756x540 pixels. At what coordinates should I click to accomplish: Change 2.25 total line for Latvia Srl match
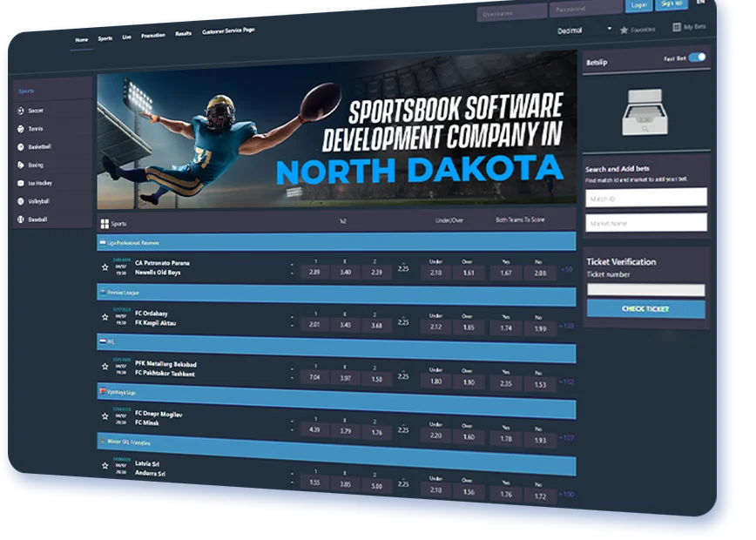point(403,483)
